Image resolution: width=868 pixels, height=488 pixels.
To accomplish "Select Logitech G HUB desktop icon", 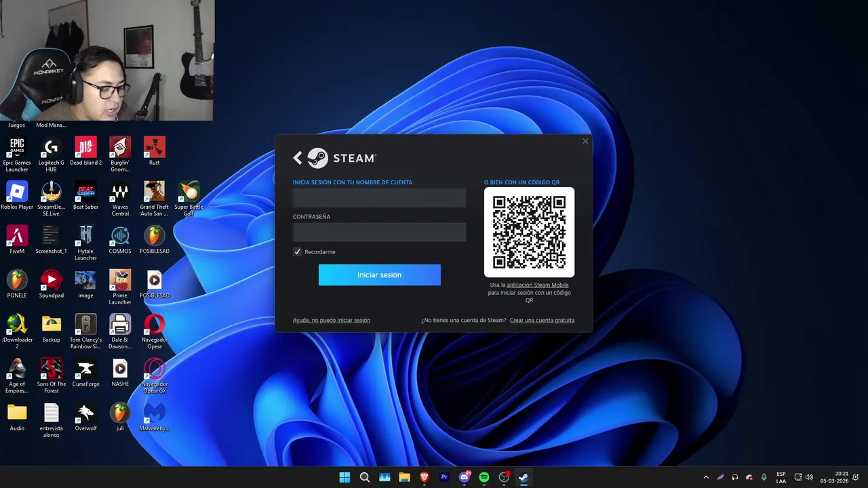I will pos(52,155).
